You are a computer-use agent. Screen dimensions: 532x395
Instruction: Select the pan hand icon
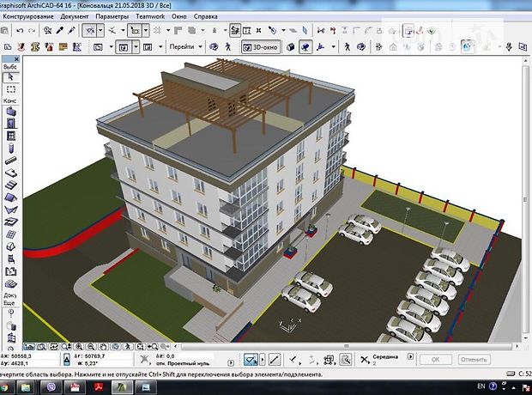103,346
